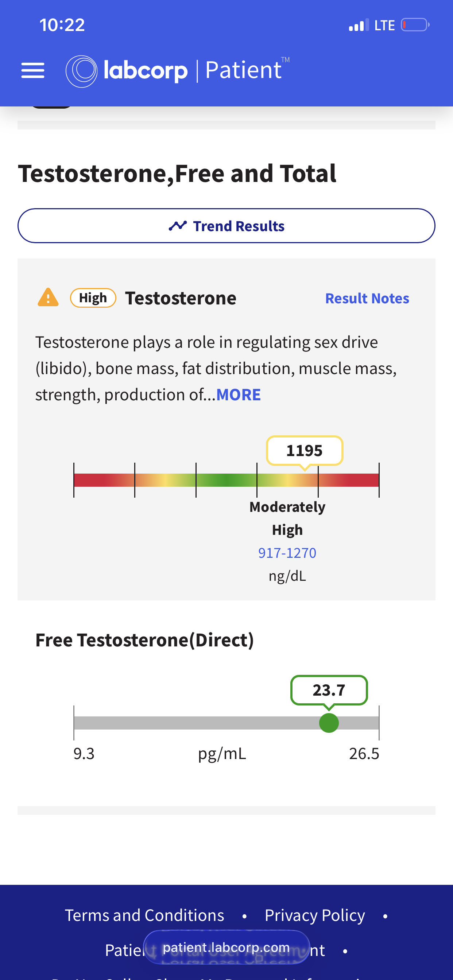
Task: Tap the 23.7 result value bubble
Action: pyautogui.click(x=329, y=690)
